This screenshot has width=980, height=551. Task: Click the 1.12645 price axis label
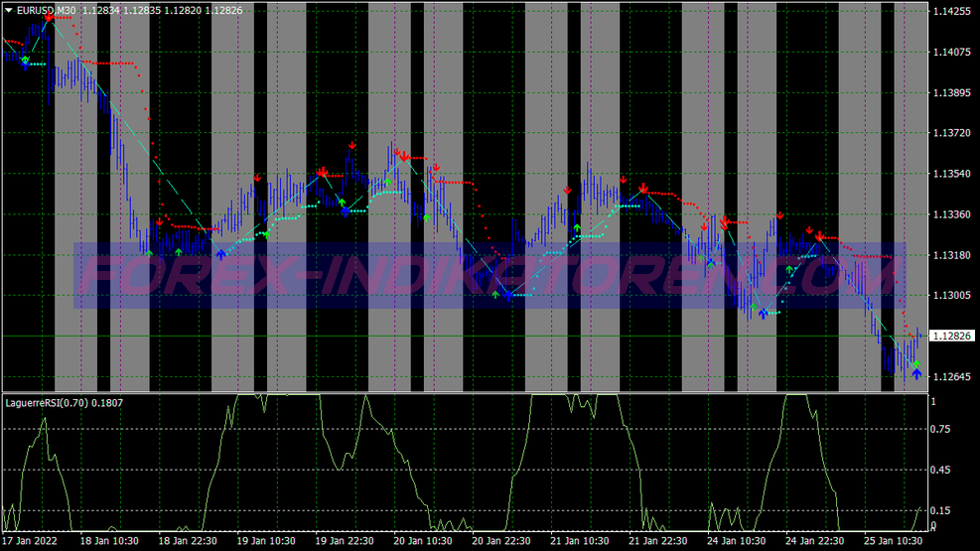[x=952, y=376]
